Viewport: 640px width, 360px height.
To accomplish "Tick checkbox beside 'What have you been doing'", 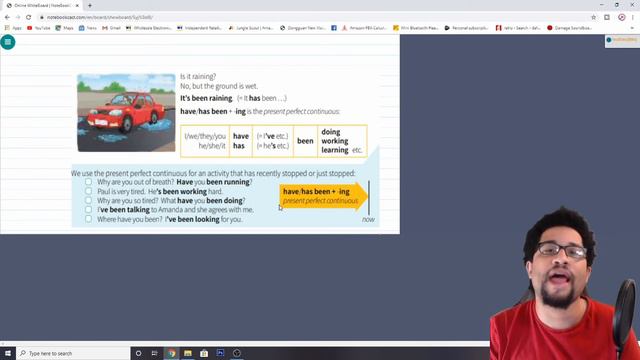I will 89,200.
